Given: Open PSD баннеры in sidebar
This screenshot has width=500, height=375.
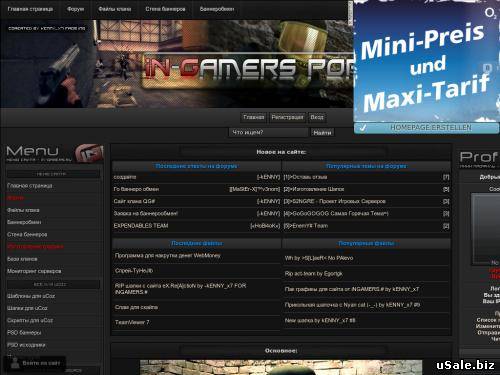Looking at the screenshot, I should tap(24, 333).
